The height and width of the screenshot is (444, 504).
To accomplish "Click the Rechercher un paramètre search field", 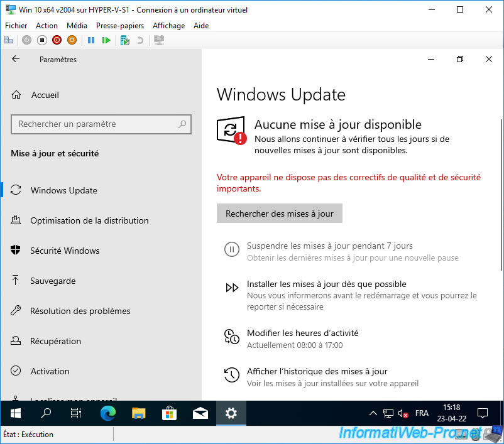I will tap(101, 124).
